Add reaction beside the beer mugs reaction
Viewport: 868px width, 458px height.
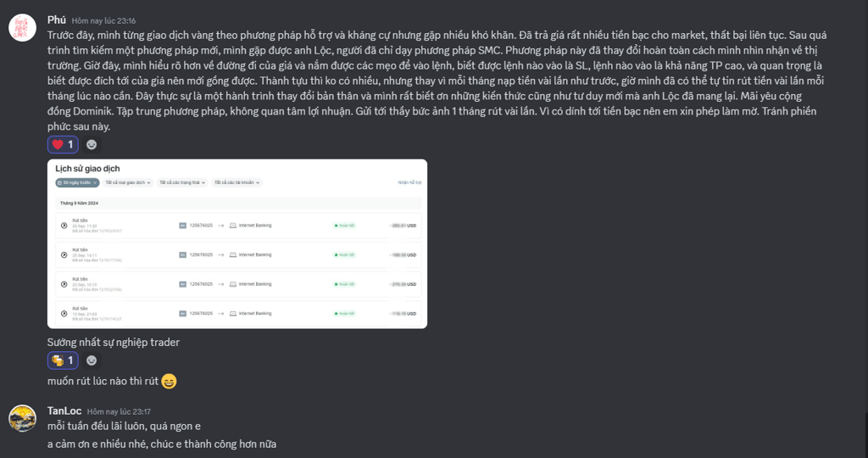(x=92, y=360)
